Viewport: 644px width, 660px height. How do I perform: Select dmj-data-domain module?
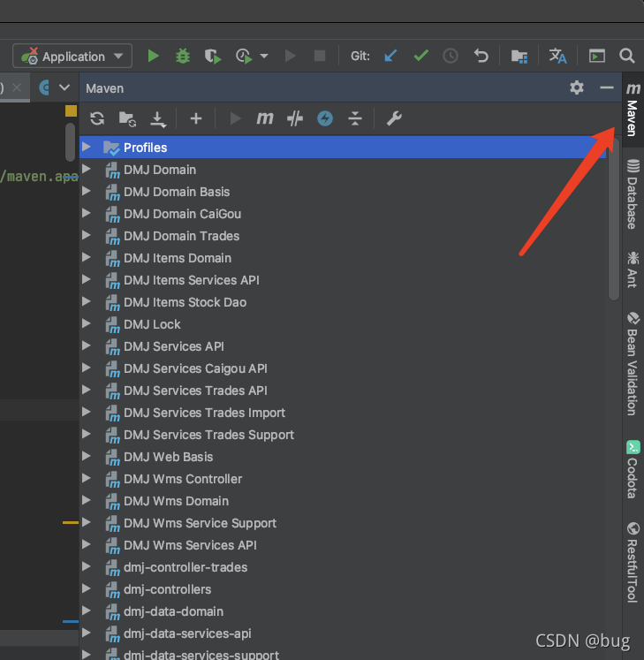[x=173, y=611]
